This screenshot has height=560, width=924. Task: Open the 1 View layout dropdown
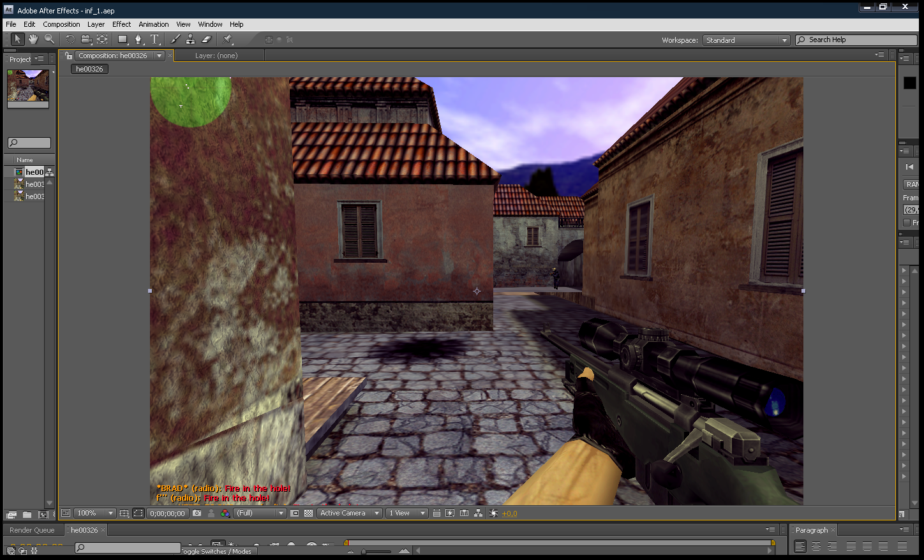[x=406, y=513]
